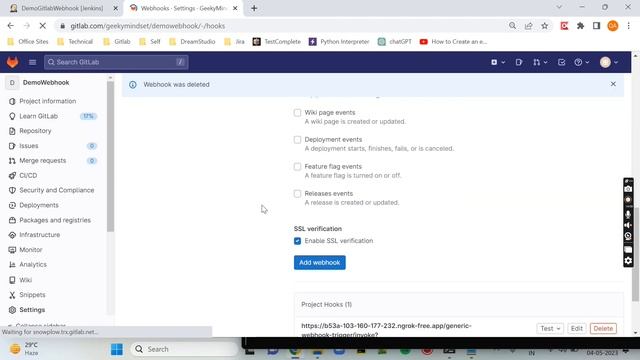Enable Releases events checkbox
Image resolution: width=640 pixels, height=360 pixels.
(297, 193)
